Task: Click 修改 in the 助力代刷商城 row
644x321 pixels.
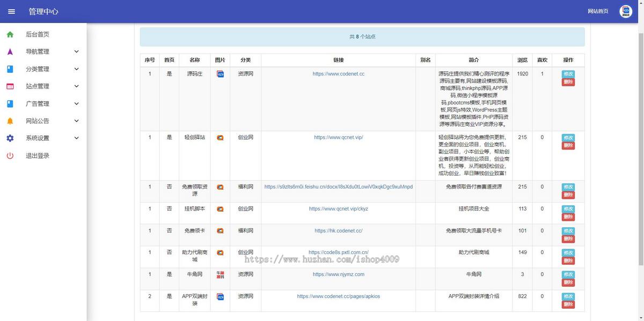Action: pos(568,253)
